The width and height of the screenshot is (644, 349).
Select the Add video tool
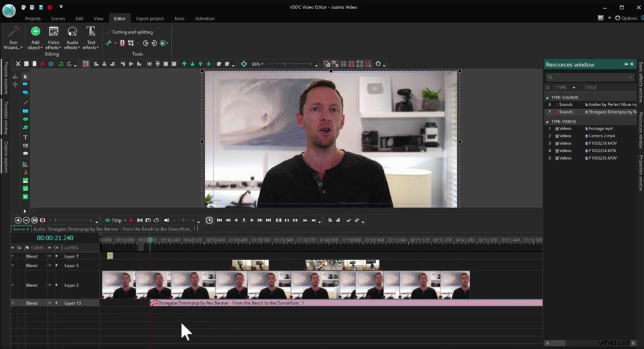pos(25,196)
